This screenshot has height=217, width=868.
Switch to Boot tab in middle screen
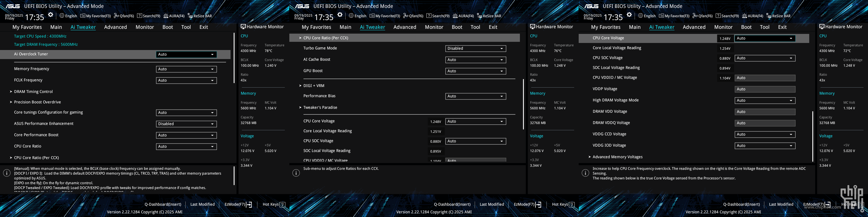[457, 27]
